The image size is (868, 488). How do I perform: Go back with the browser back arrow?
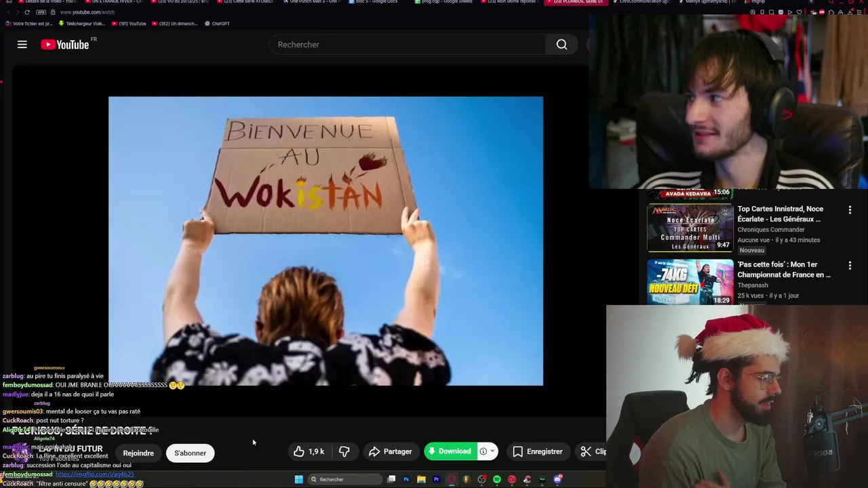7,12
